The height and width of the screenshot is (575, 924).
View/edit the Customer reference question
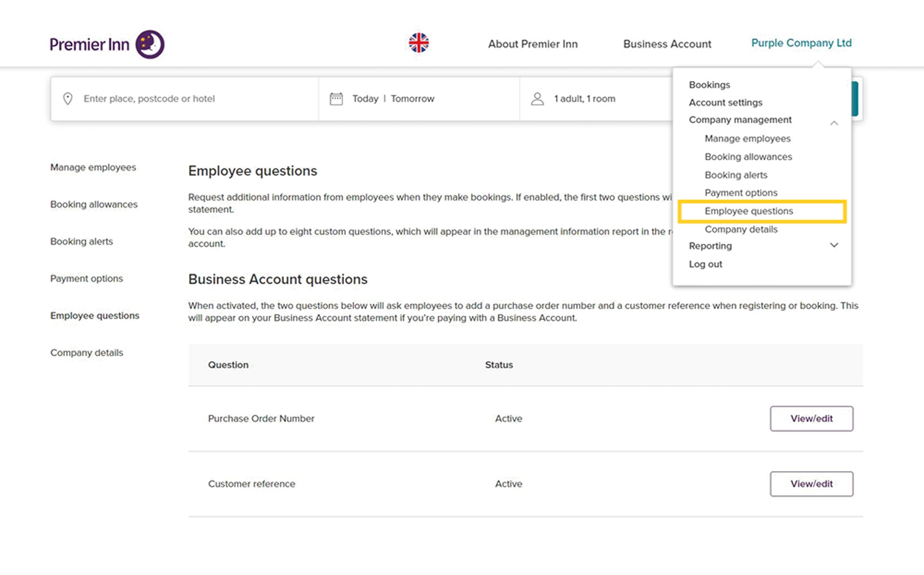pyautogui.click(x=811, y=483)
